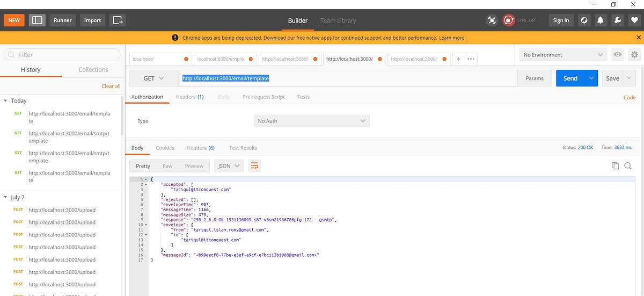Select the localhost/ request tab
The width and height of the screenshot is (644, 296).
click(x=160, y=59)
